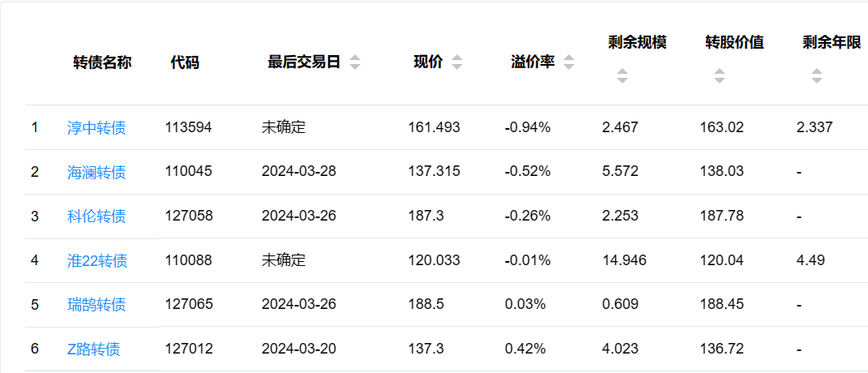Click the 转债名称 column header
This screenshot has height=373, width=868.
102,62
